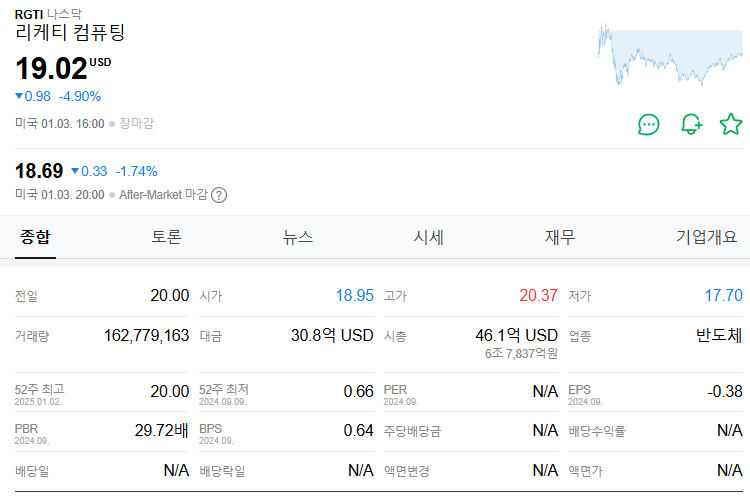Click the -4.90% change value
The height and width of the screenshot is (497, 750).
click(x=80, y=97)
